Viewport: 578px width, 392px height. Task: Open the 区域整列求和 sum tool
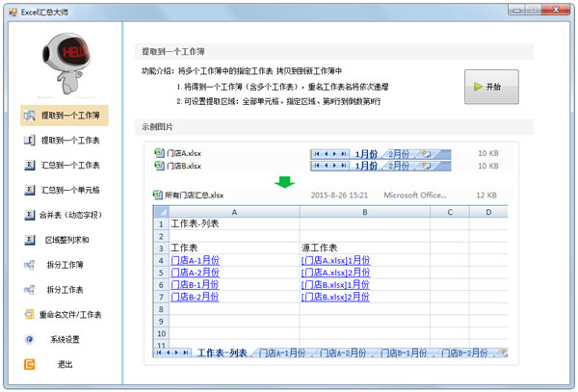(x=67, y=240)
